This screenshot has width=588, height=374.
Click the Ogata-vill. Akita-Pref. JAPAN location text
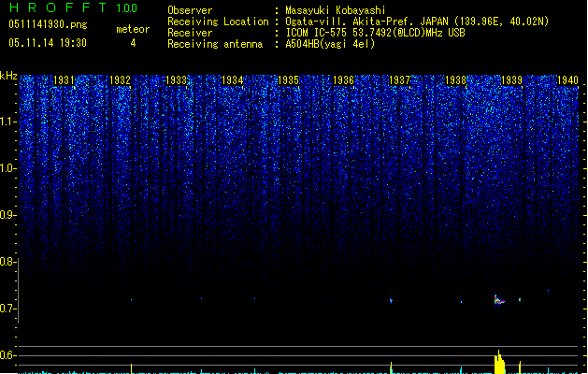(417, 22)
